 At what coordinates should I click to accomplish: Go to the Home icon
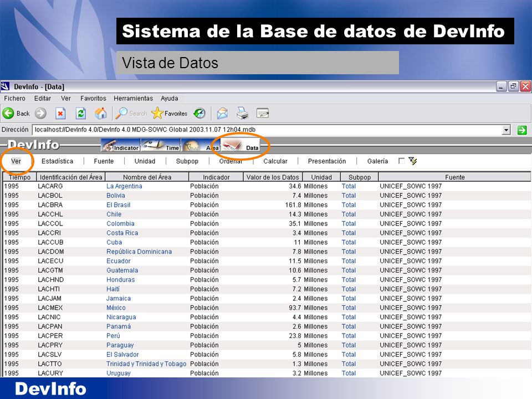point(100,113)
